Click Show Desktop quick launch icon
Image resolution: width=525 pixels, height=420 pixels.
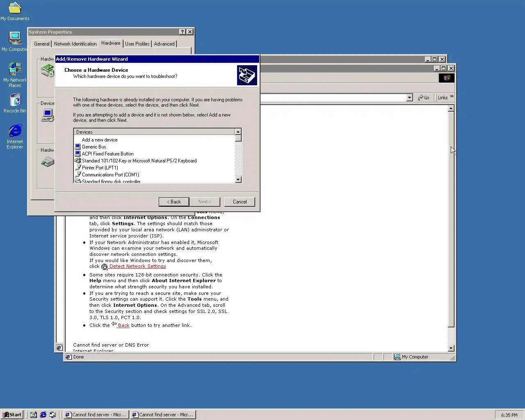[34, 415]
